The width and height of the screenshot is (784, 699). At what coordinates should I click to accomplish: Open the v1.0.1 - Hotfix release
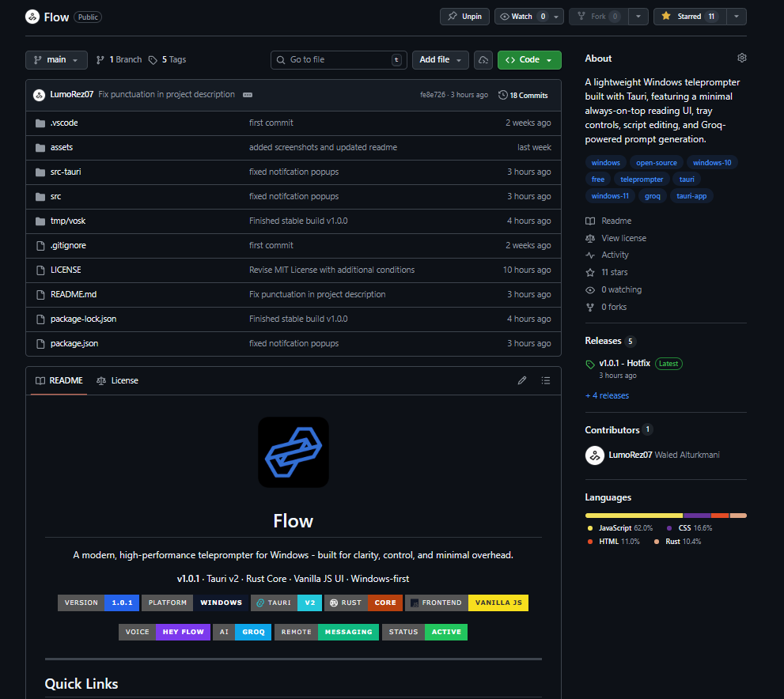[x=624, y=363]
